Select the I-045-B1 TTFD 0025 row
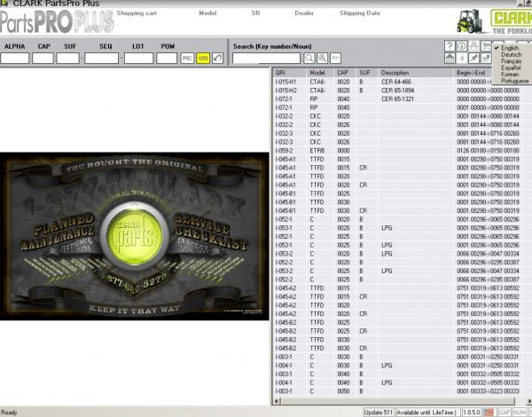Viewport: 532px width, 417px height. tap(401, 193)
